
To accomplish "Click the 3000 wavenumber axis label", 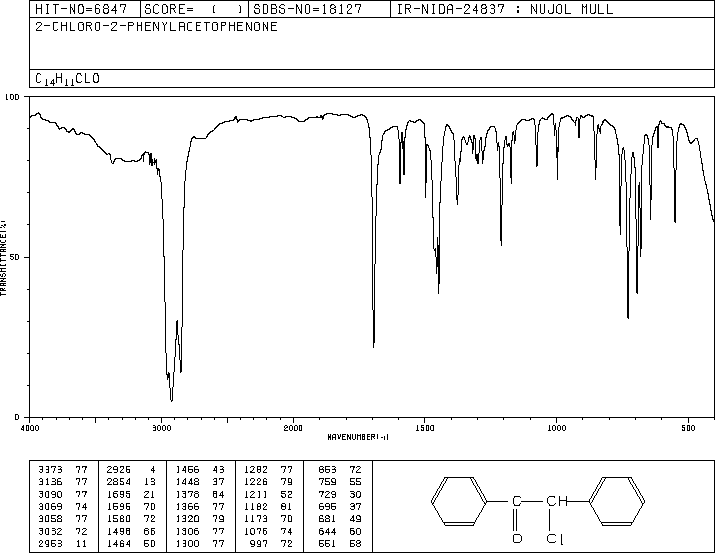I will 161,428.
